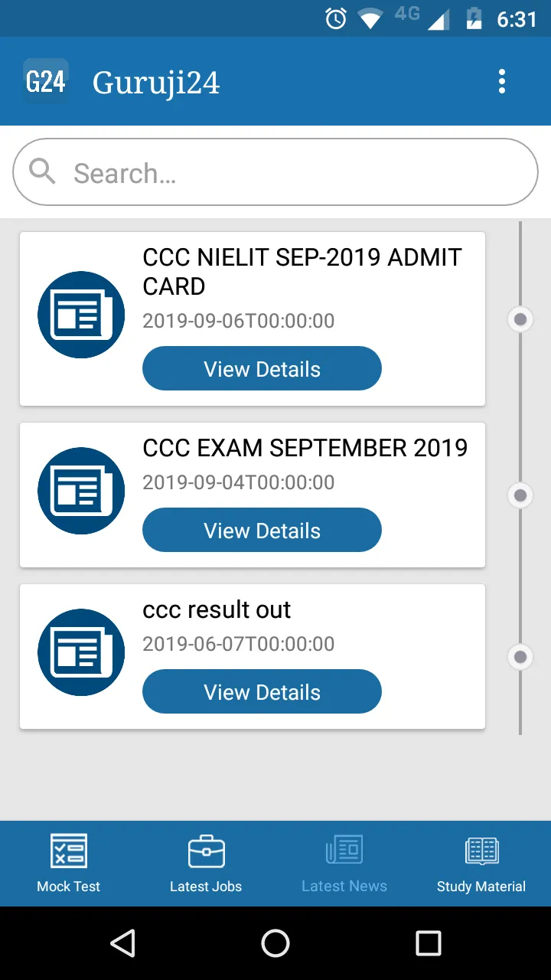Image resolution: width=551 pixels, height=980 pixels.
Task: Open the Latest Jobs tab
Action: pyautogui.click(x=206, y=864)
